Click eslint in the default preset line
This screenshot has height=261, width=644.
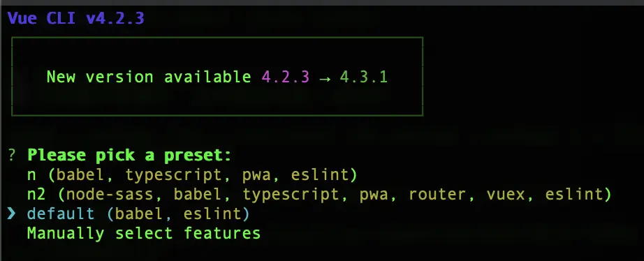pyautogui.click(x=213, y=214)
